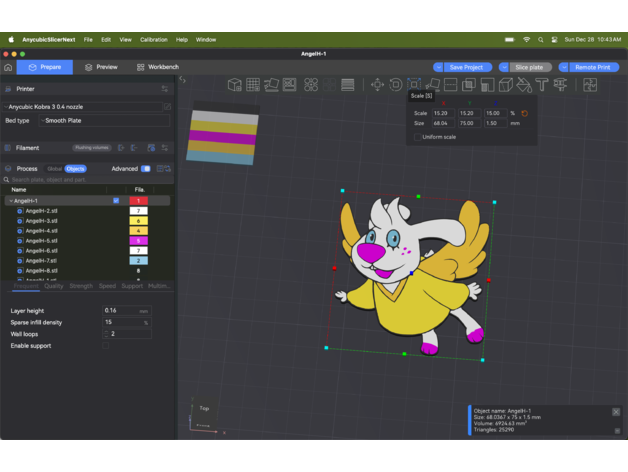Select the Text emboss T tool
Image resolution: width=628 pixels, height=472 pixels.
(x=542, y=85)
